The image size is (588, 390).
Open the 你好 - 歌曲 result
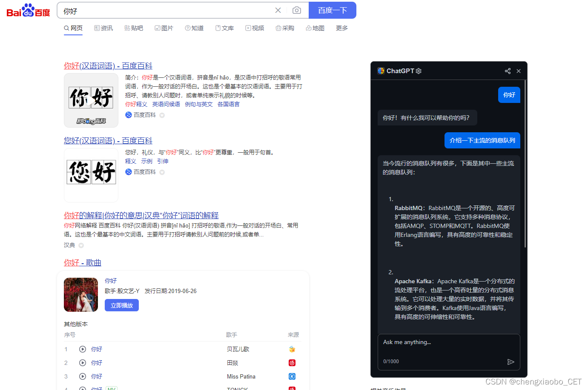click(83, 263)
